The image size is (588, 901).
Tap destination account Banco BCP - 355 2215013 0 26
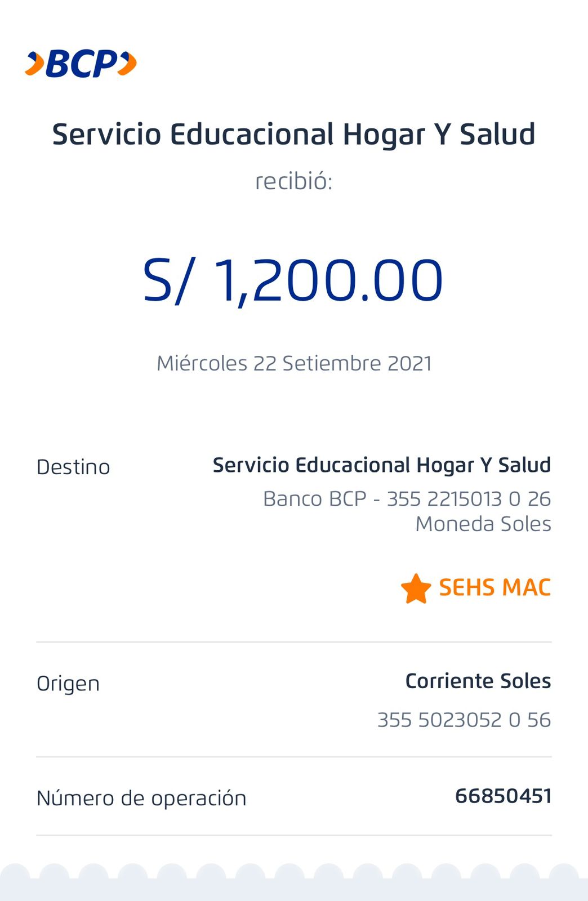407,499
